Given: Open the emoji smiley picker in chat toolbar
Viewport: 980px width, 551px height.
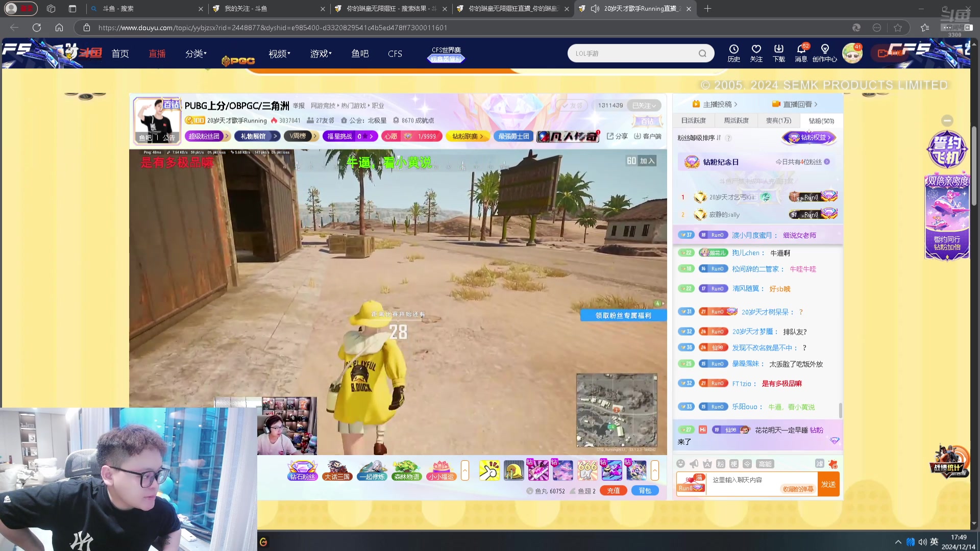Looking at the screenshot, I should click(680, 464).
